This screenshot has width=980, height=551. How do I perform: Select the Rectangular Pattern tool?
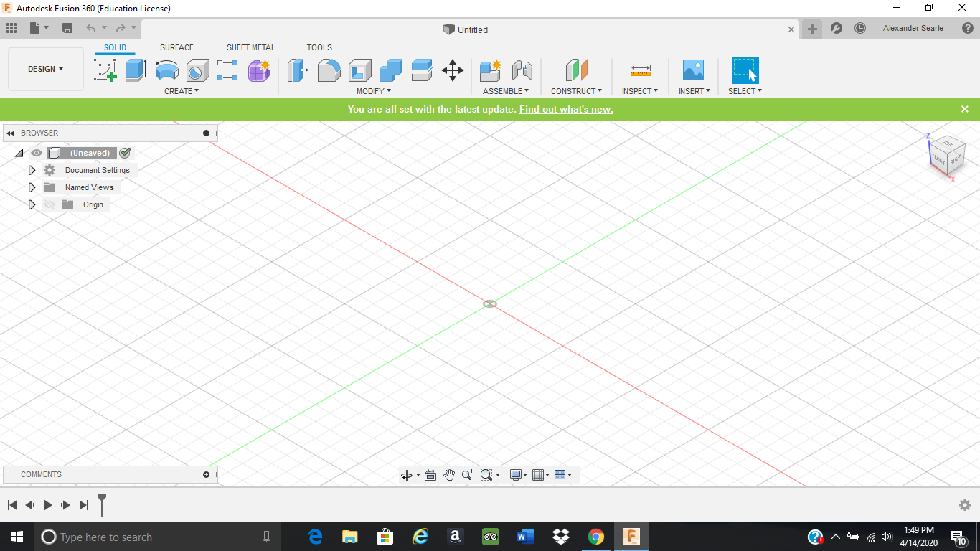pyautogui.click(x=227, y=70)
